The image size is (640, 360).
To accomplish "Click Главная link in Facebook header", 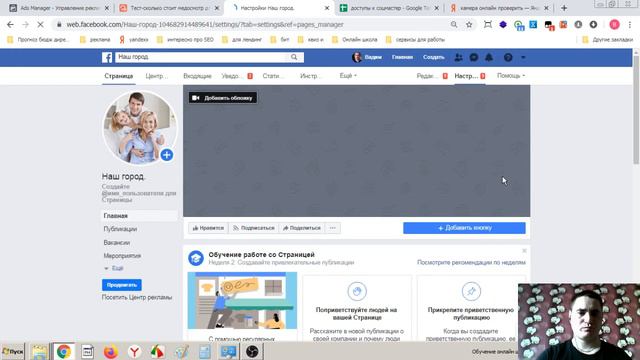I will coord(402,58).
